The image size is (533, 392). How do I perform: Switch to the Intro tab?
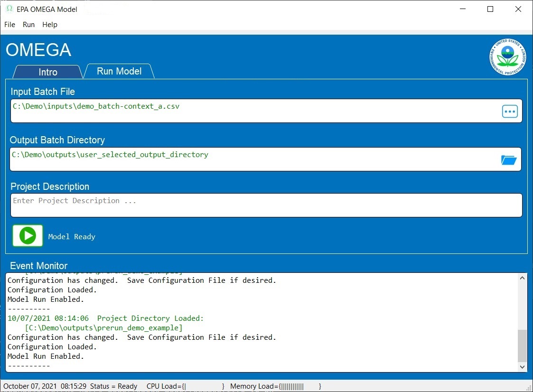coord(48,72)
